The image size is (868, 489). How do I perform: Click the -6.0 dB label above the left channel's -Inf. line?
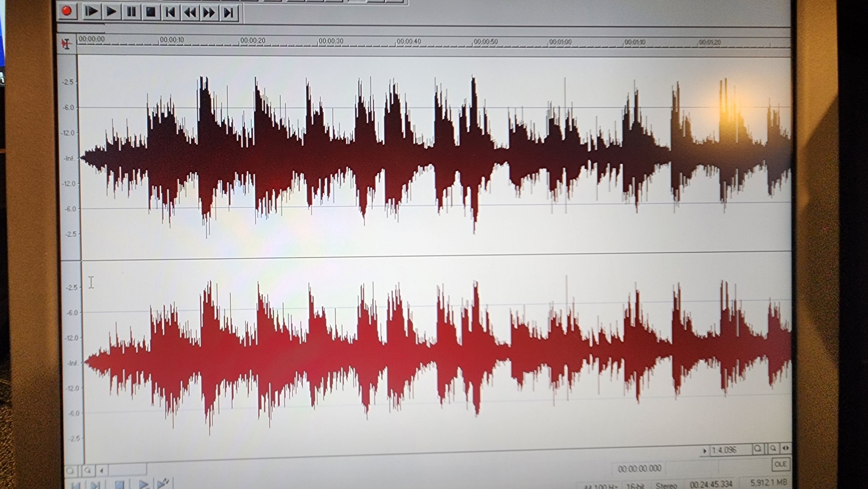[68, 108]
